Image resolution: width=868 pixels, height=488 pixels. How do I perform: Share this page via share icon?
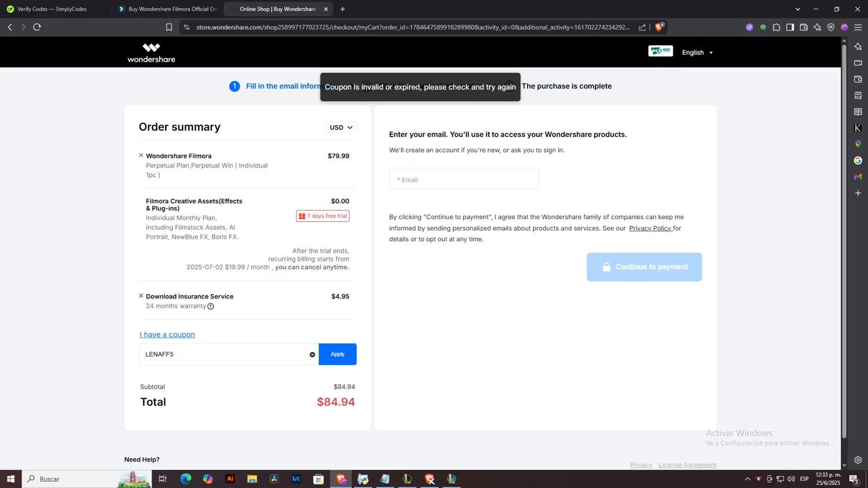642,27
